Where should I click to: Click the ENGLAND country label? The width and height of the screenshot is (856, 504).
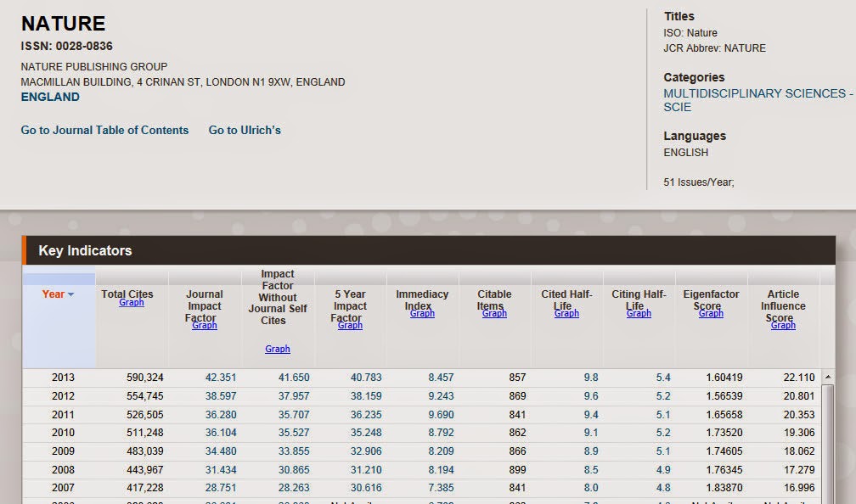[x=50, y=97]
